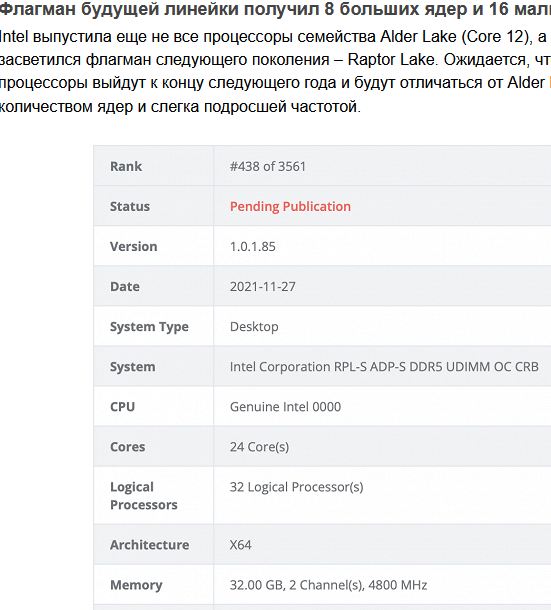Click the Cores row label
Screen dimensions: 551x610
tap(127, 447)
